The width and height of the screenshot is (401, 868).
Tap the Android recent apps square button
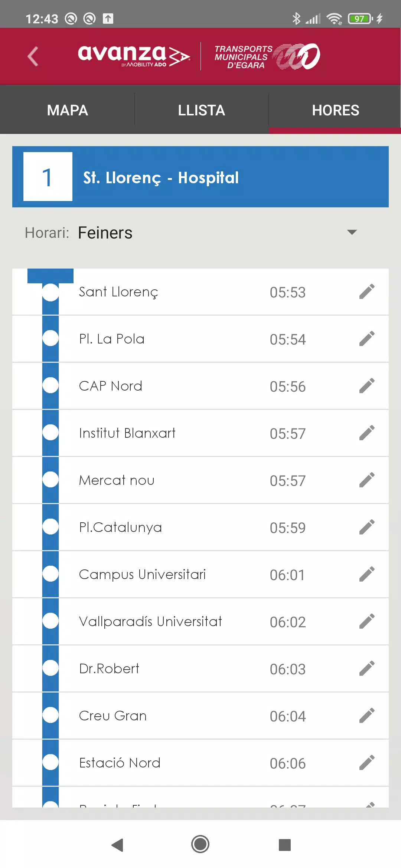point(285,845)
